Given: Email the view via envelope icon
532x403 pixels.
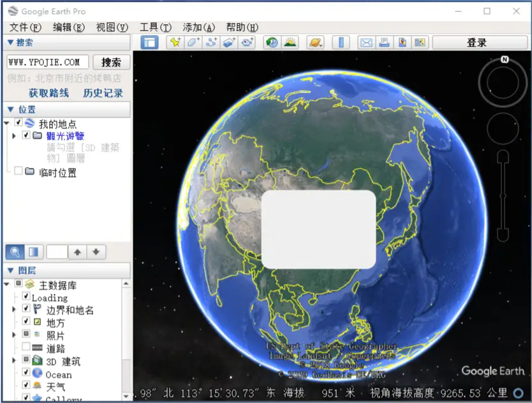Looking at the screenshot, I should pyautogui.click(x=366, y=43).
